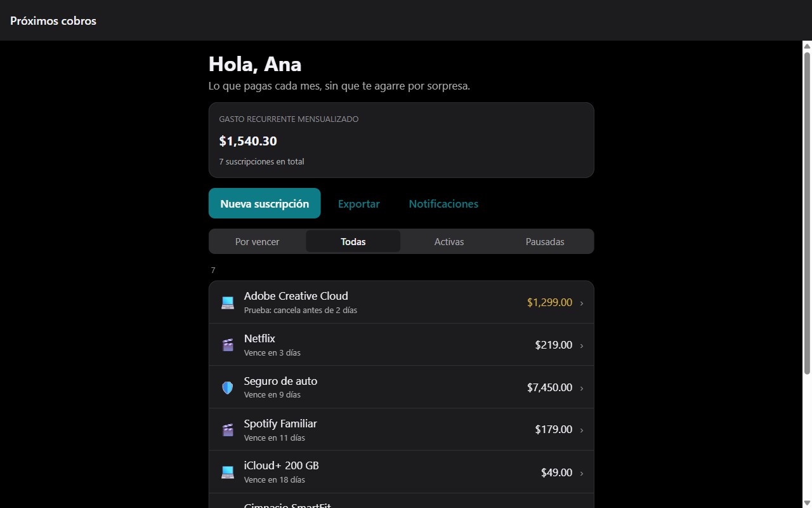This screenshot has height=508, width=812.
Task: Click the Vence en 3 días label
Action: click(x=272, y=353)
